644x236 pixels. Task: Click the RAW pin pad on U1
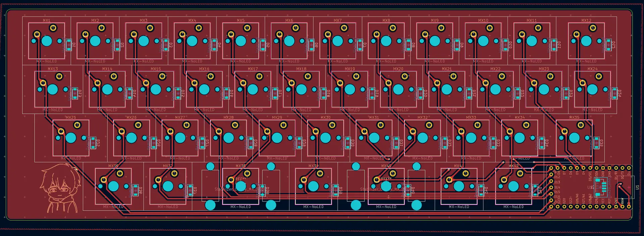(x=622, y=207)
